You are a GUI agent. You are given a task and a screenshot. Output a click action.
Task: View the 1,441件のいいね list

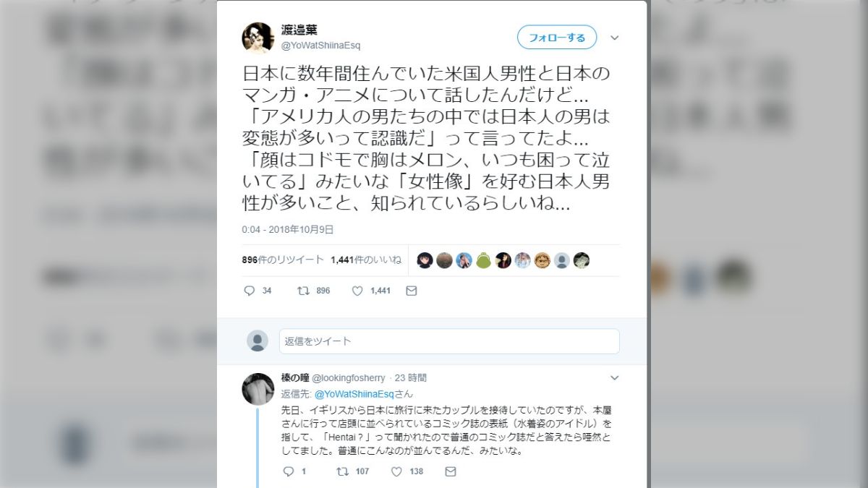(366, 260)
